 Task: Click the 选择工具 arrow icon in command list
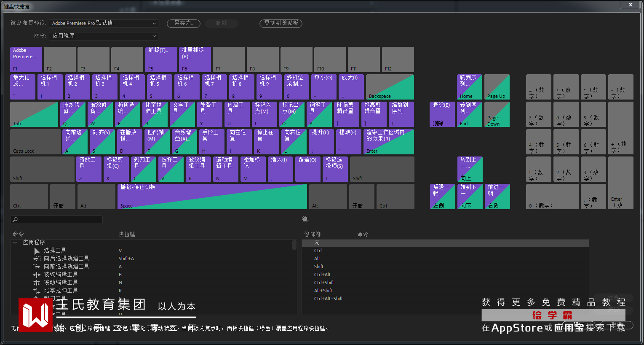37,251
